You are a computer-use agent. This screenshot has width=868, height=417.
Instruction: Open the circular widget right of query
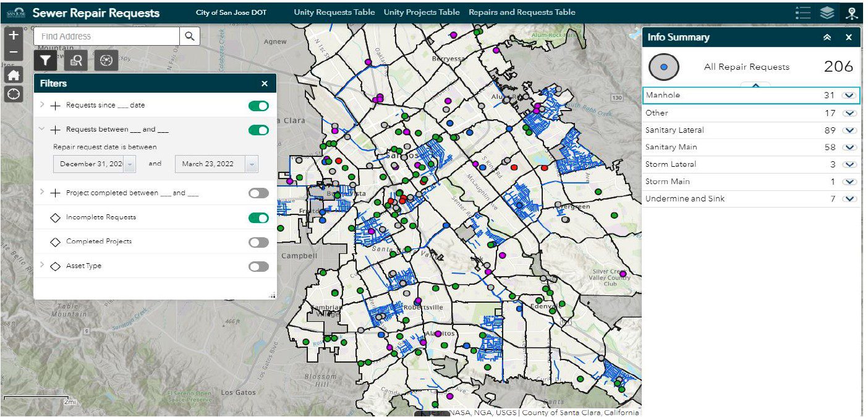[106, 61]
